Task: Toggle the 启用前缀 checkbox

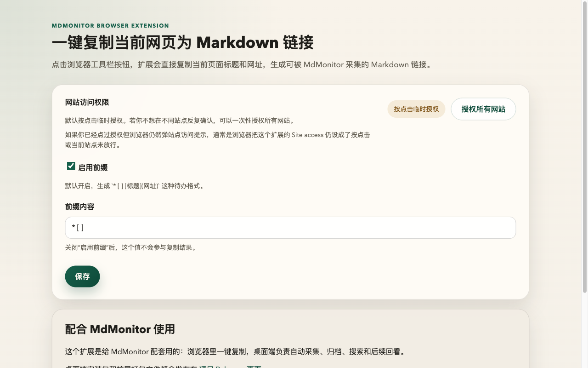Action: (x=71, y=166)
